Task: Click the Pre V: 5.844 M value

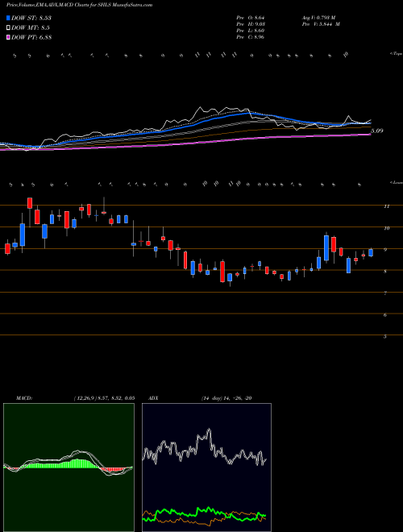Action: (x=321, y=24)
